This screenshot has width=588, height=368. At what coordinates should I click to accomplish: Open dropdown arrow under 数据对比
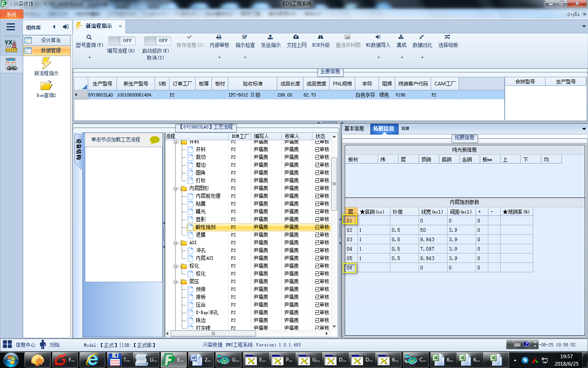tap(422, 58)
